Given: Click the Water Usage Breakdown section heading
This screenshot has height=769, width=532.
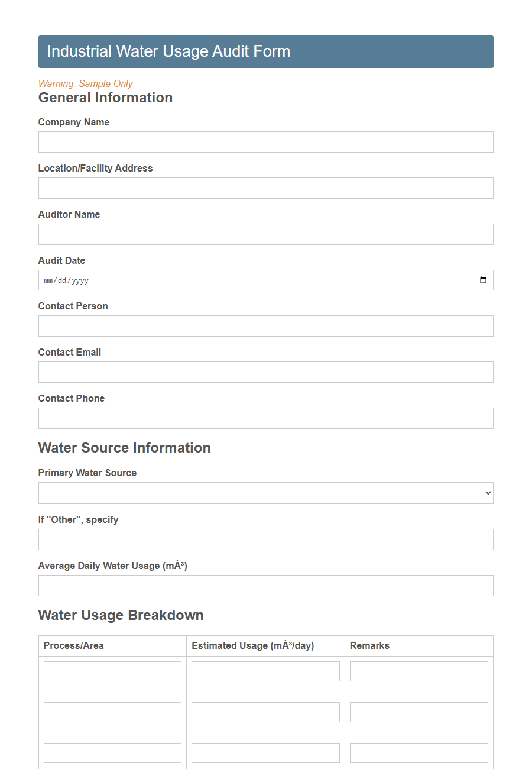Looking at the screenshot, I should click(121, 615).
